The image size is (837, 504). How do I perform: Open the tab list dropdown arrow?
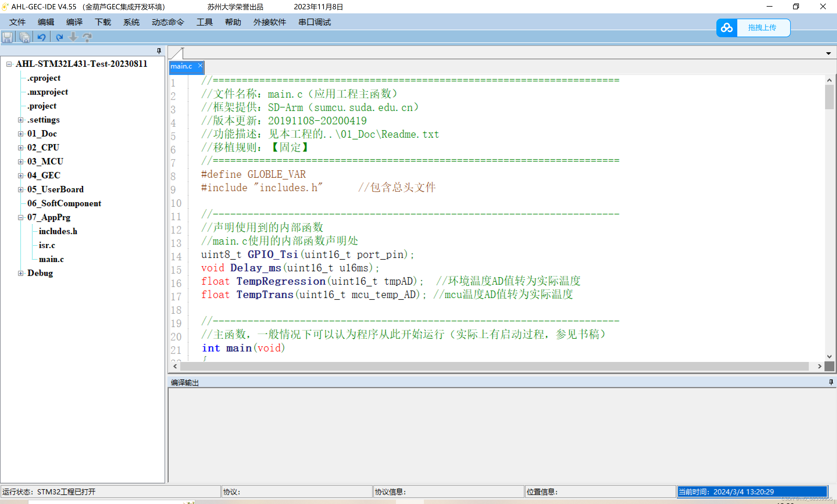pyautogui.click(x=828, y=53)
